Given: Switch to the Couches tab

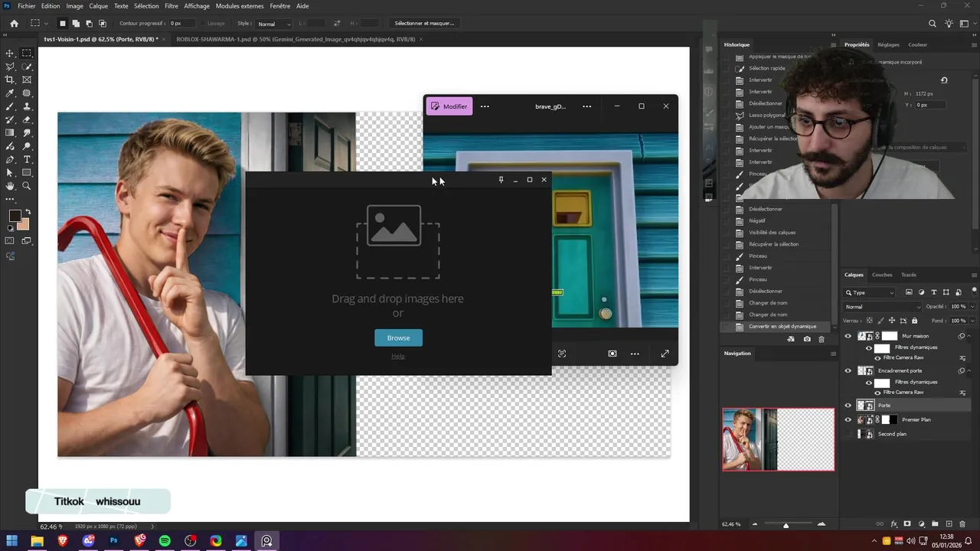Looking at the screenshot, I should pos(882,275).
